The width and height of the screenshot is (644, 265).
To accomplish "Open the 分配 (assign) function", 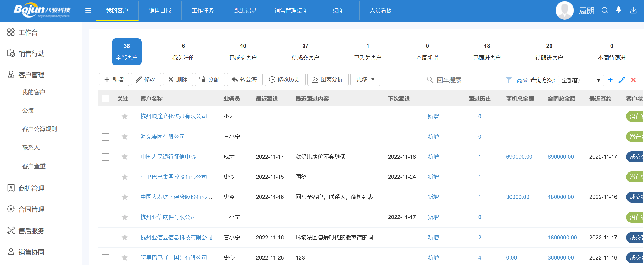I will 210,79.
